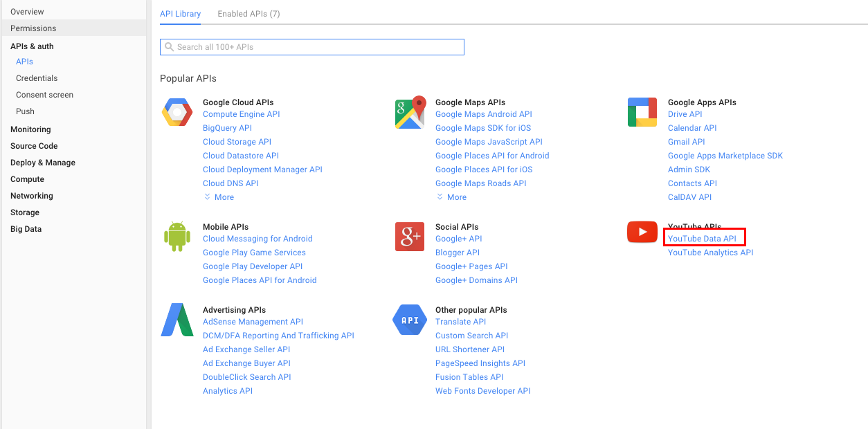Open the Cloud Deployment Manager API link

pos(262,170)
